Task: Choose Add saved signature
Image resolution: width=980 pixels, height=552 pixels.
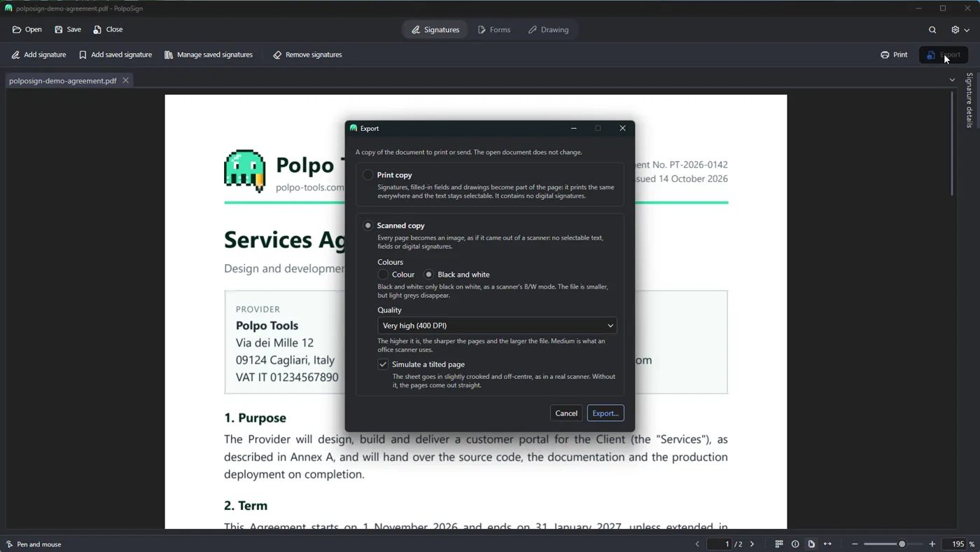Action: [x=115, y=55]
